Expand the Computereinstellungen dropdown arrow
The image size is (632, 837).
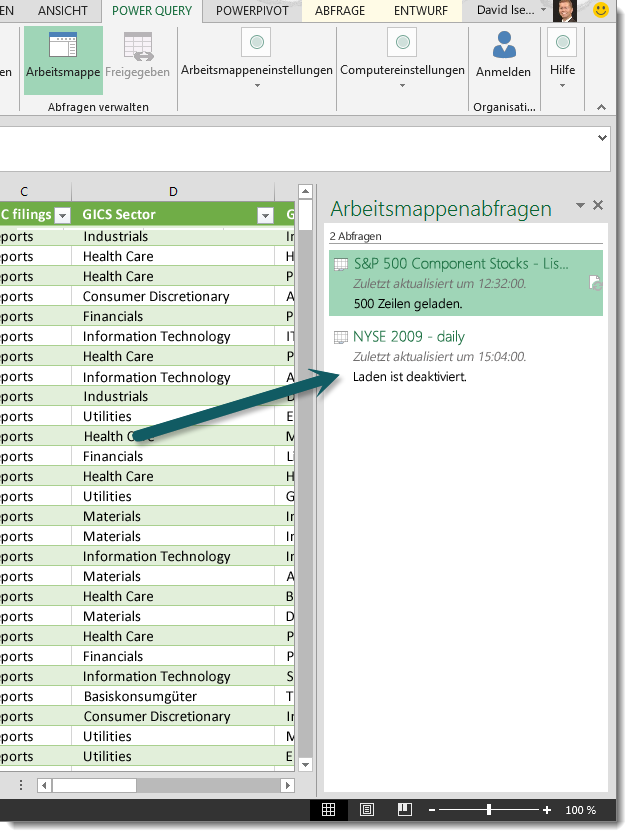402,85
